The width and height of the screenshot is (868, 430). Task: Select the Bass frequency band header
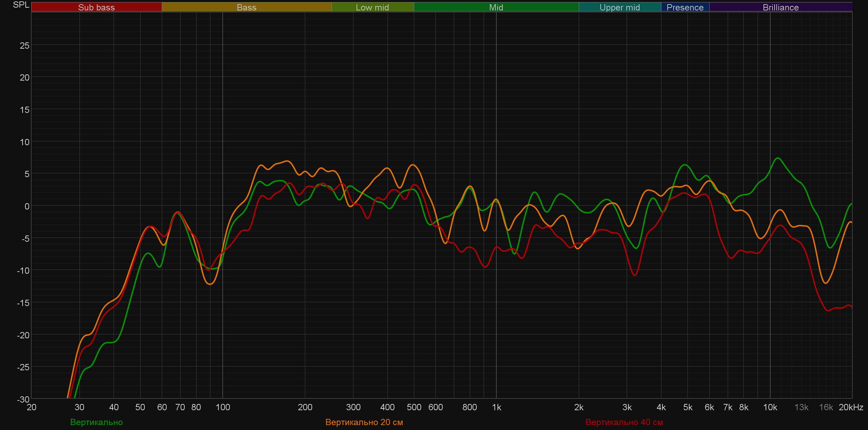click(247, 7)
